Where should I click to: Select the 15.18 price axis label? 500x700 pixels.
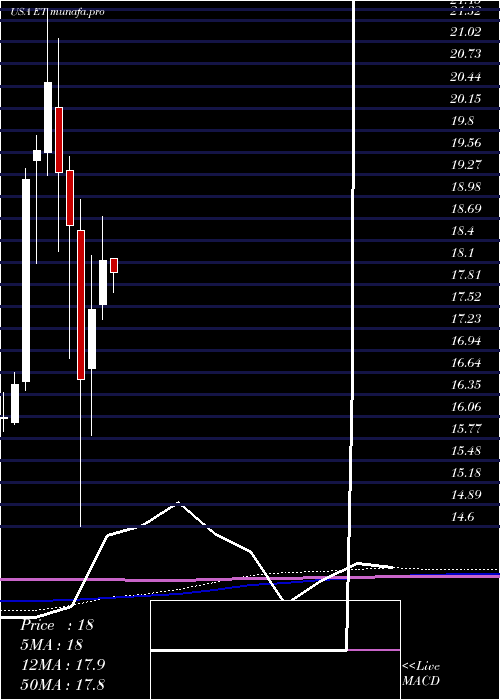click(466, 472)
